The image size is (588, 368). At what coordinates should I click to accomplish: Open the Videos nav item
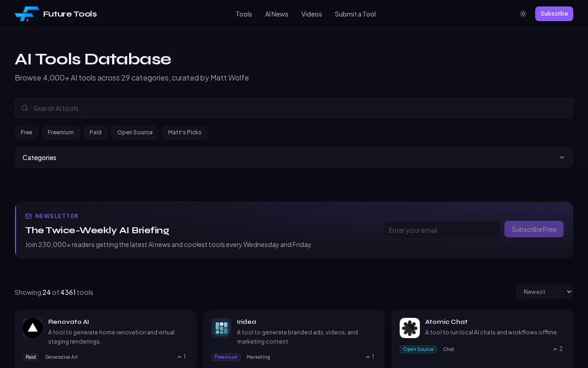pyautogui.click(x=311, y=14)
